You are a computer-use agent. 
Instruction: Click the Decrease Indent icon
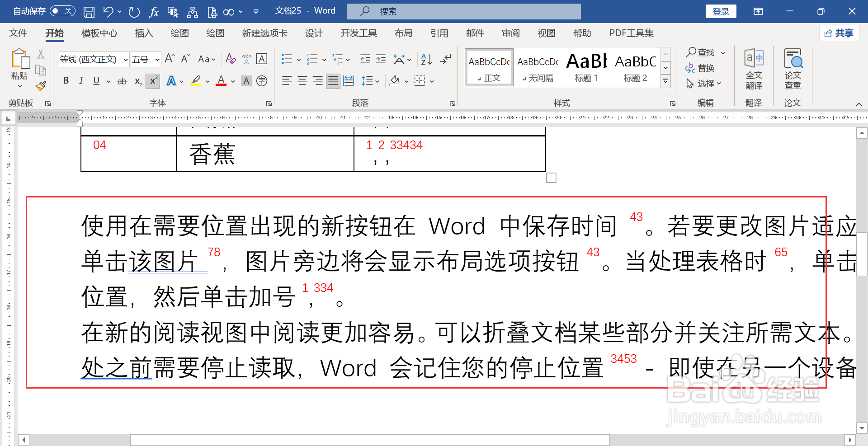tap(365, 59)
